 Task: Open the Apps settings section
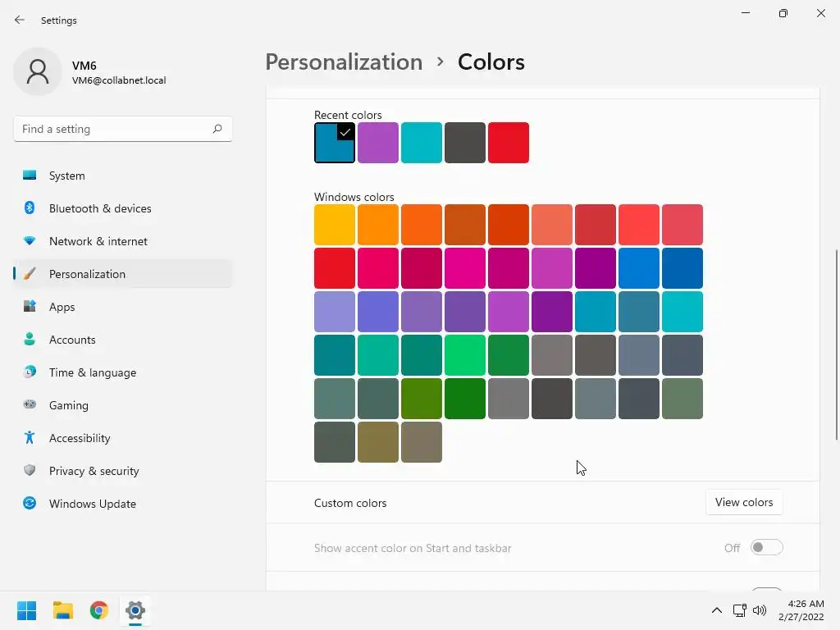[x=62, y=307]
